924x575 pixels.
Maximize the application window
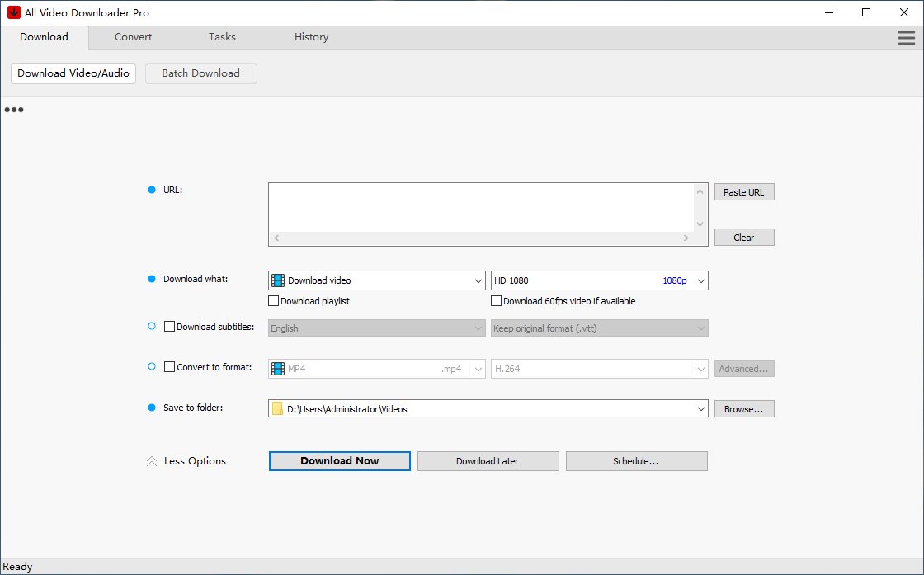pyautogui.click(x=866, y=12)
